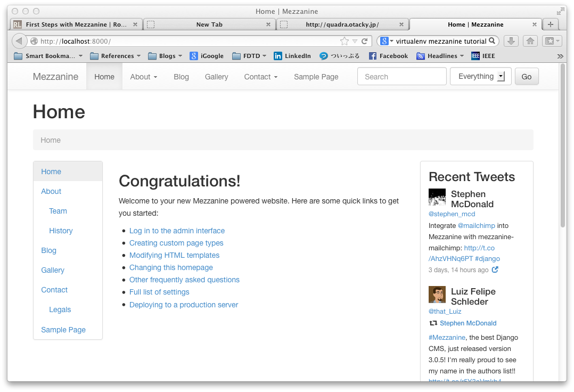Click the page vertical scrollbar thumb

click(x=563, y=146)
